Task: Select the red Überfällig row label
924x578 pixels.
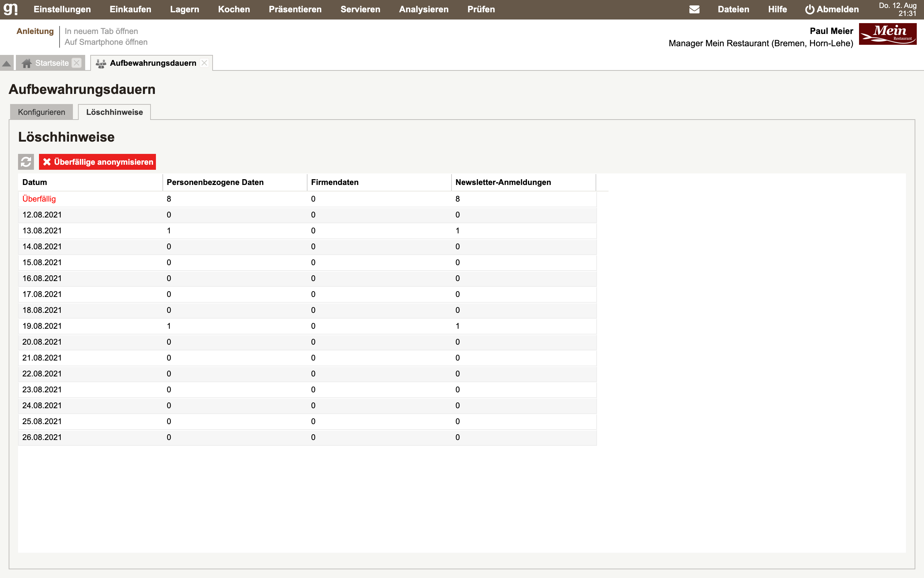Action: [39, 199]
